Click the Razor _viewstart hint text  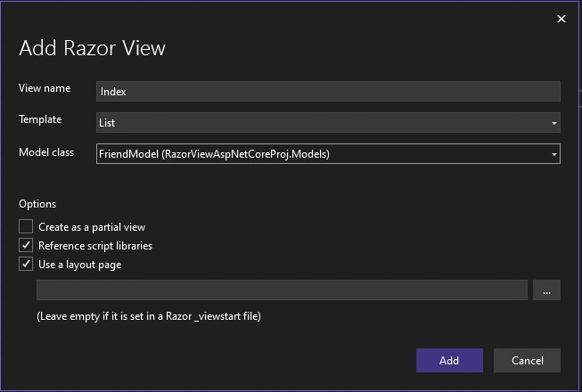pos(149,316)
